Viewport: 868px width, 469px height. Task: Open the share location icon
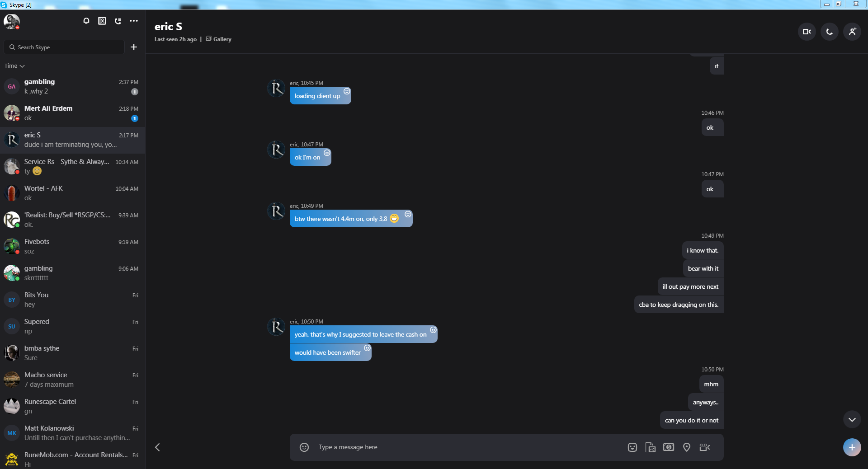pyautogui.click(x=687, y=447)
